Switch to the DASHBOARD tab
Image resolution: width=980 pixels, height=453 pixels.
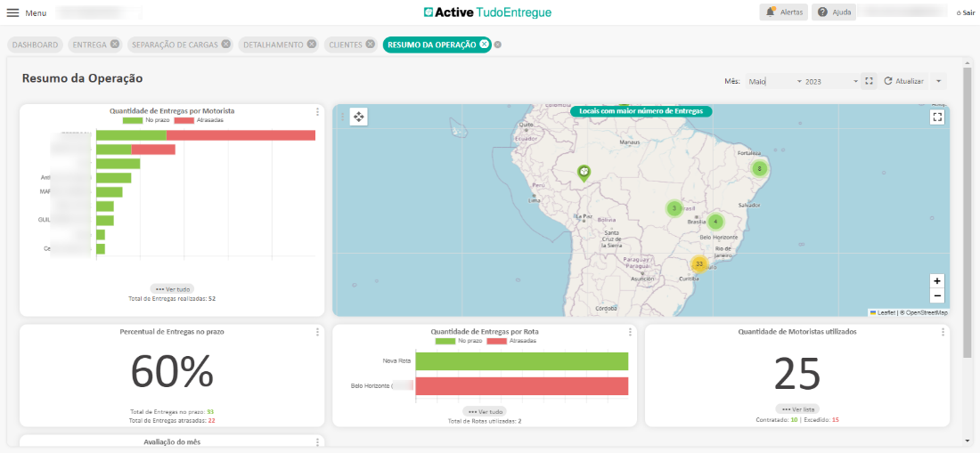coord(36,44)
